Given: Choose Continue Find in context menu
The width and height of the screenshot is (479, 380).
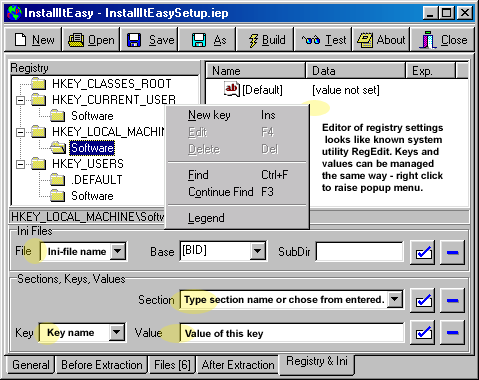Looking at the screenshot, I should point(237,192).
